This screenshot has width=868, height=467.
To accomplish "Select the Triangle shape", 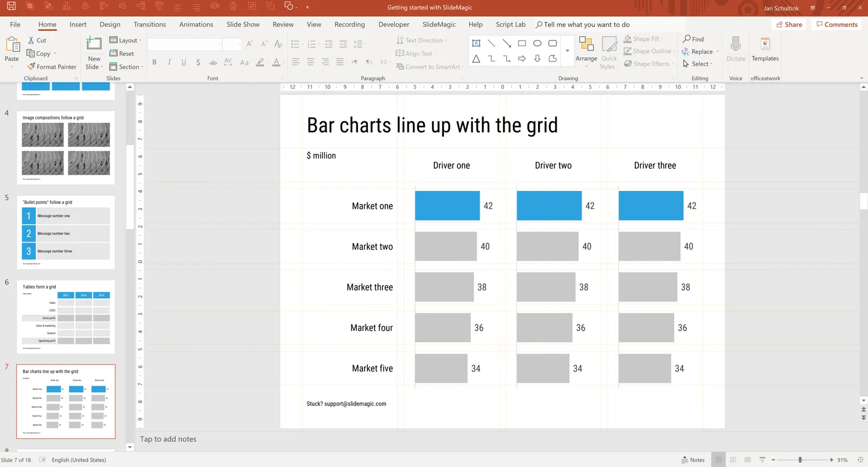I will [476, 59].
